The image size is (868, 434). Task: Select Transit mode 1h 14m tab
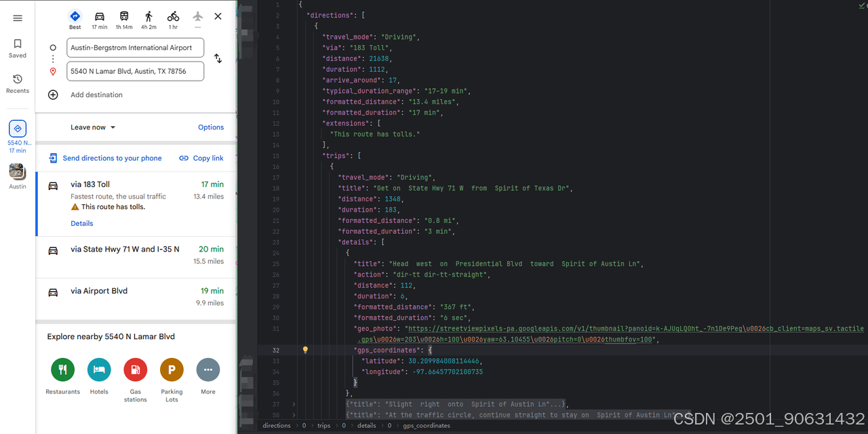tap(124, 20)
